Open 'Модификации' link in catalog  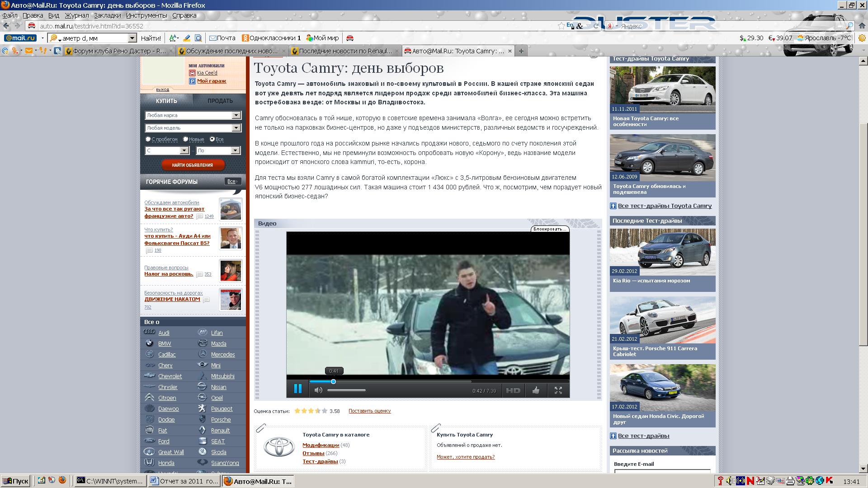[321, 445]
